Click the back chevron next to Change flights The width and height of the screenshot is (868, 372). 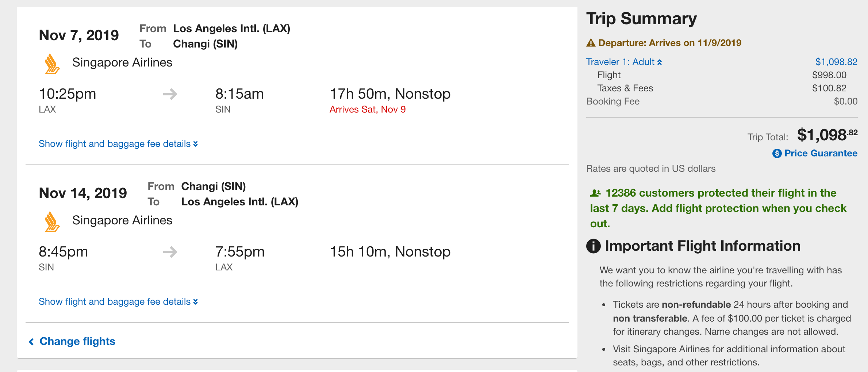pyautogui.click(x=31, y=342)
